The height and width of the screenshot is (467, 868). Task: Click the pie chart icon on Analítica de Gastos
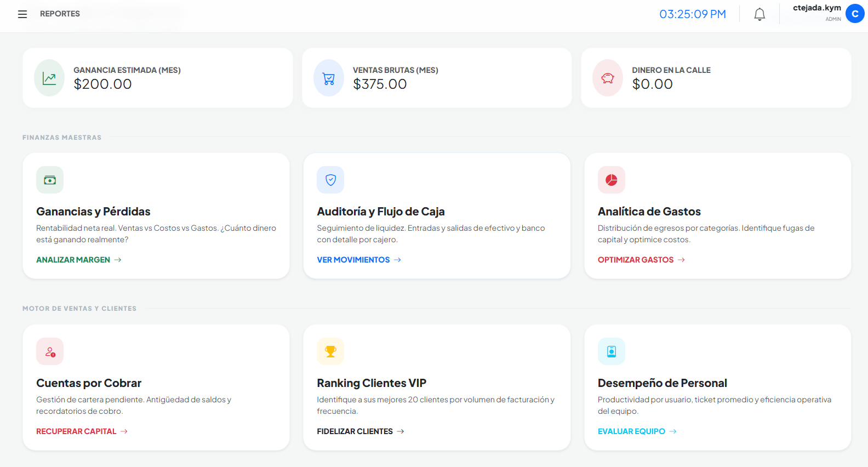(611, 180)
